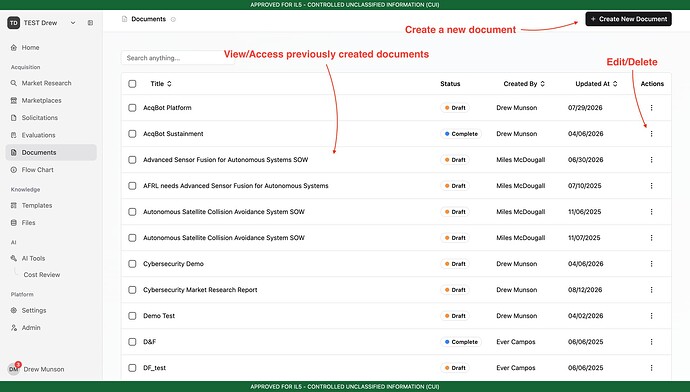Open actions menu for AcqBot Sustainment row
This screenshot has width=690, height=392.
click(651, 134)
